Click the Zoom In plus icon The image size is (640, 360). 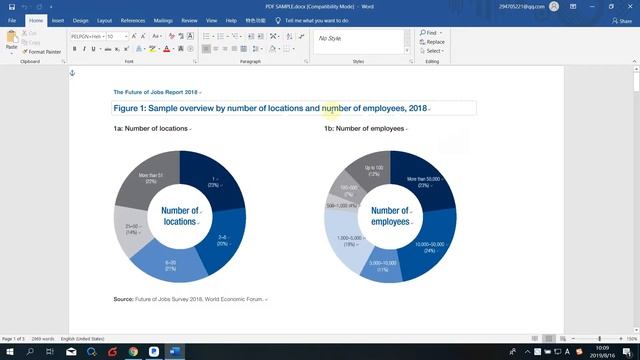click(x=621, y=339)
